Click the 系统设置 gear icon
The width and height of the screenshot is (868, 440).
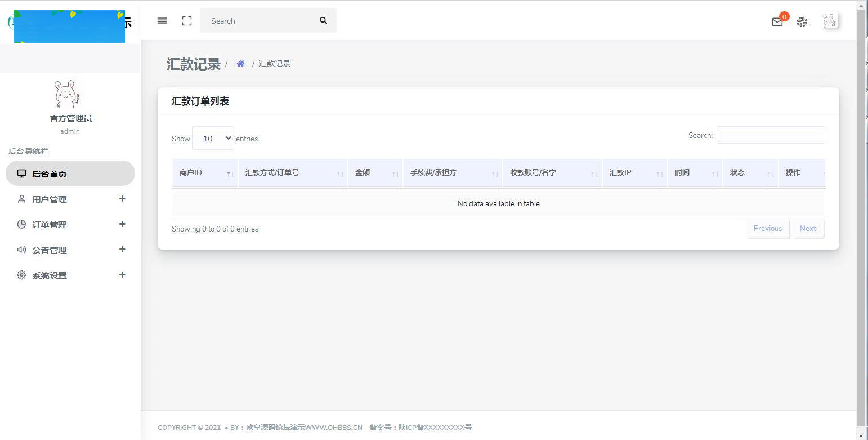(21, 275)
